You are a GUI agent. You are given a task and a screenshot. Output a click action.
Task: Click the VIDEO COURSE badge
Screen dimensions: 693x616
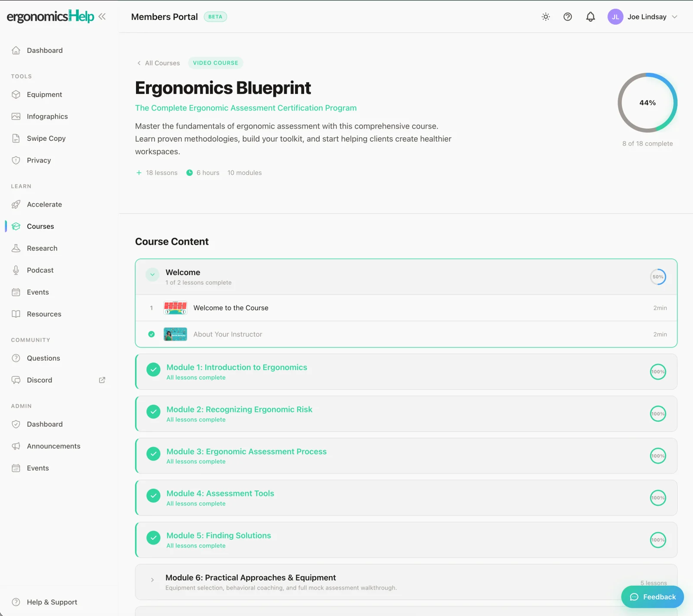pos(216,63)
